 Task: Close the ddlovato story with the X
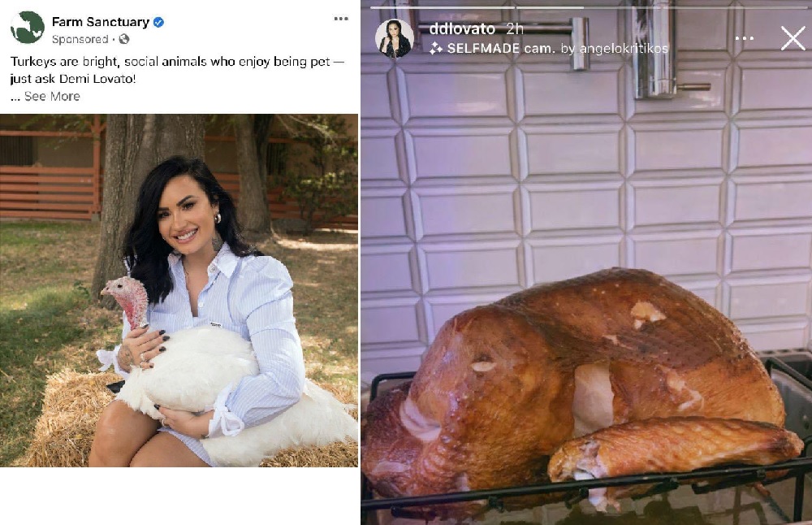(793, 38)
